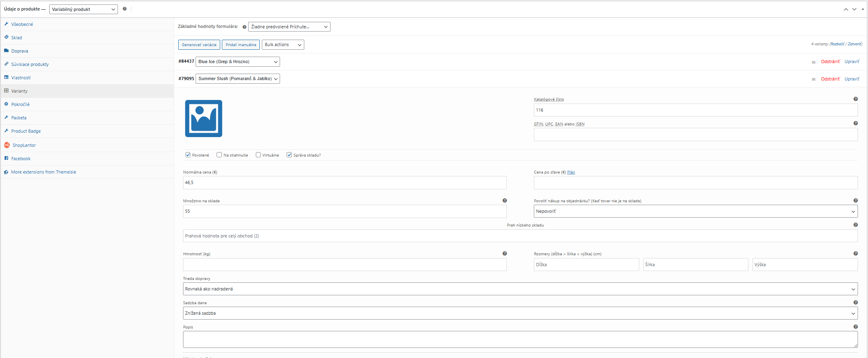
Task: Click the Generovať variácie button
Action: [x=199, y=45]
